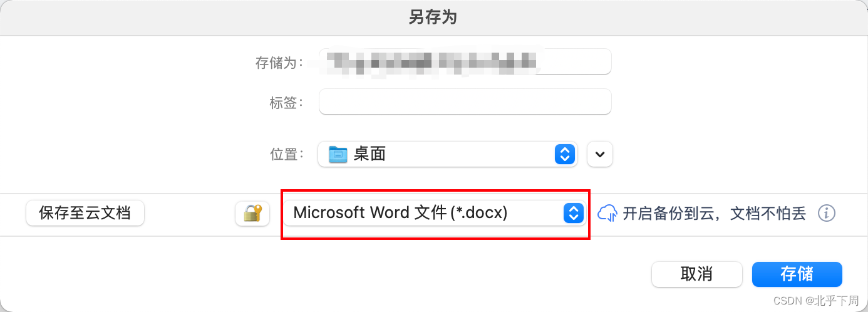Click the 取消 cancel button

coord(697,274)
